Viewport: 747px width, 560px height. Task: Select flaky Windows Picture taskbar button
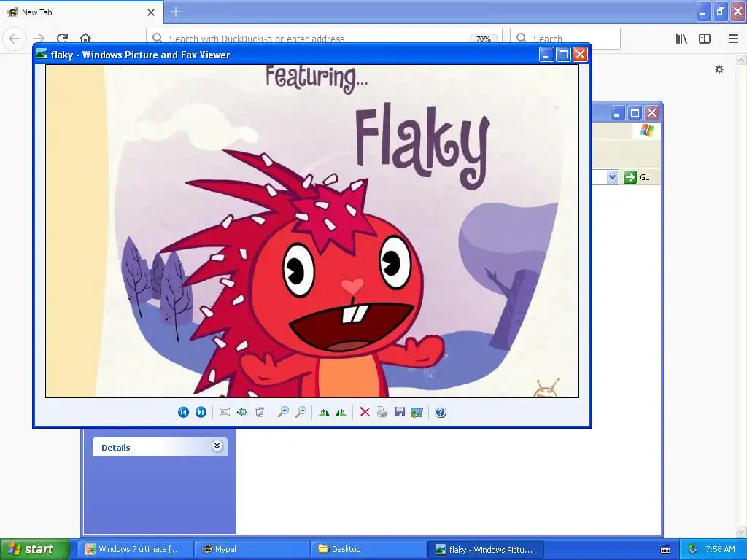[485, 549]
